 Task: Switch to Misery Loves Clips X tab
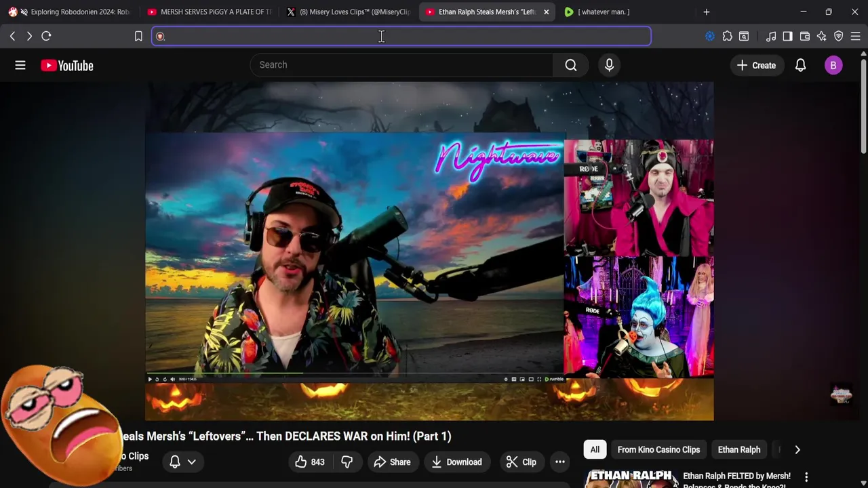click(x=349, y=12)
